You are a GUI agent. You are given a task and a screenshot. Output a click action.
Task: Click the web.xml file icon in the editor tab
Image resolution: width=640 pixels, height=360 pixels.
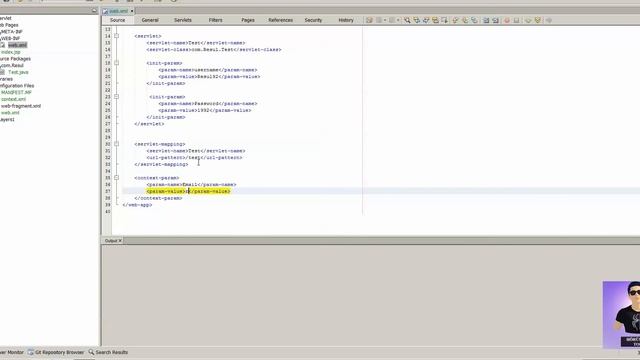tap(105, 11)
